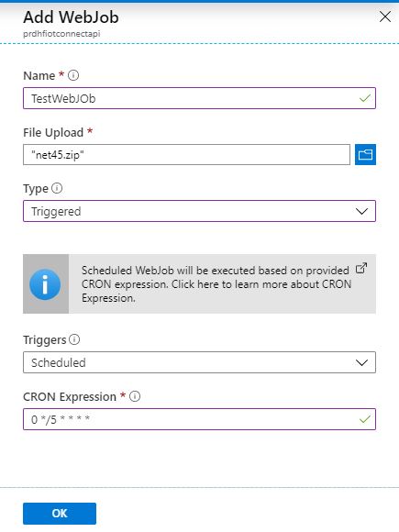Click the green checkmark in CRON field

click(x=365, y=420)
